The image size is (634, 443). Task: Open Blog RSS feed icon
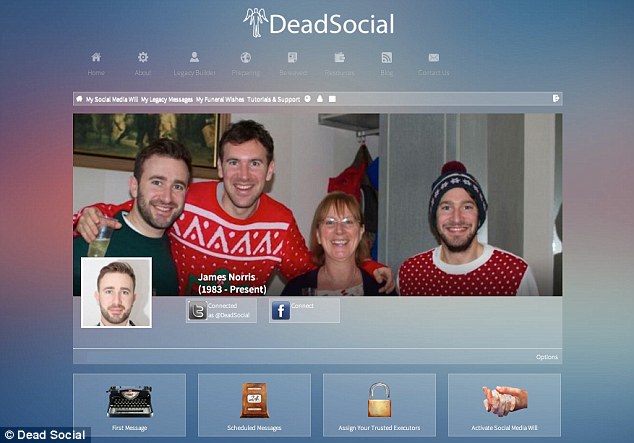[x=387, y=58]
